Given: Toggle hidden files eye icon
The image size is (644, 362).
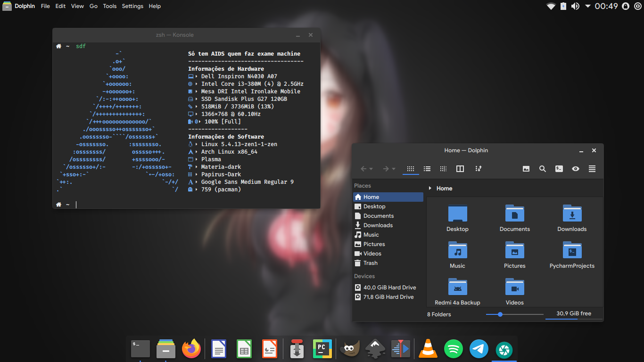Looking at the screenshot, I should click(x=576, y=169).
